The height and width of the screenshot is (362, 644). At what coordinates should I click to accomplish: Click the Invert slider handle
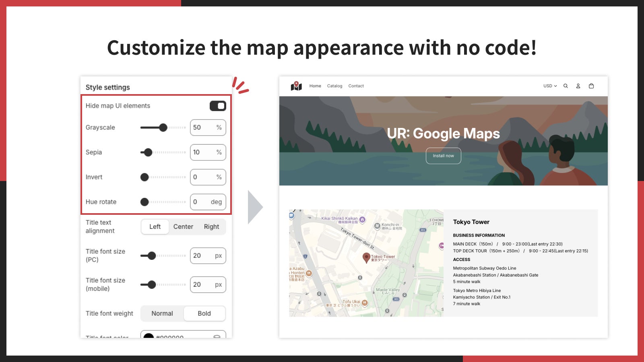[x=144, y=177]
